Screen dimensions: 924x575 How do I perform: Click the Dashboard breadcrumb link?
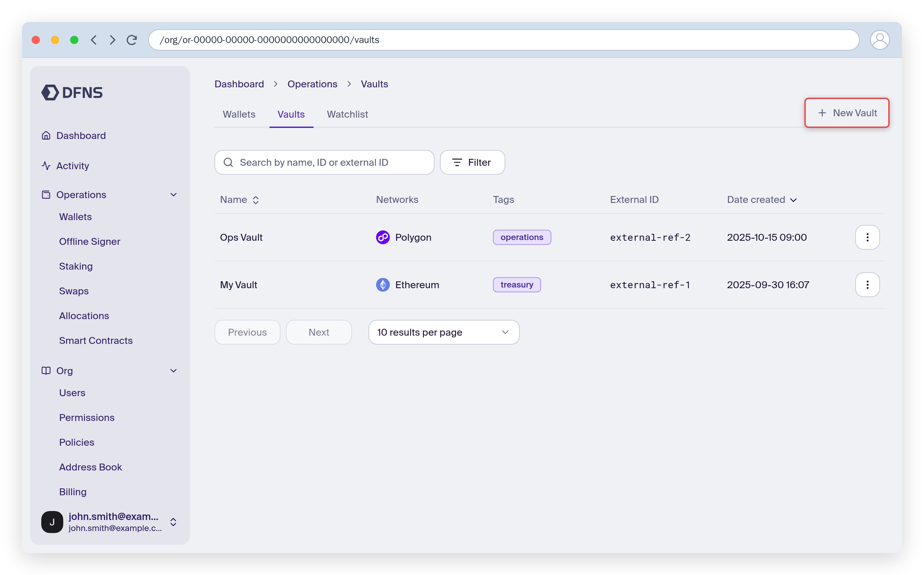(239, 84)
